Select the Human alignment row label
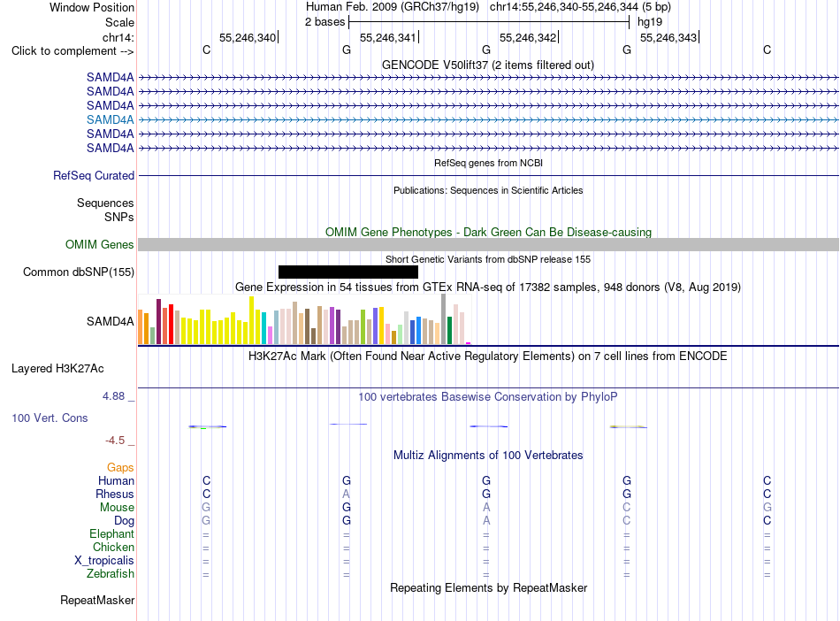 click(x=116, y=481)
